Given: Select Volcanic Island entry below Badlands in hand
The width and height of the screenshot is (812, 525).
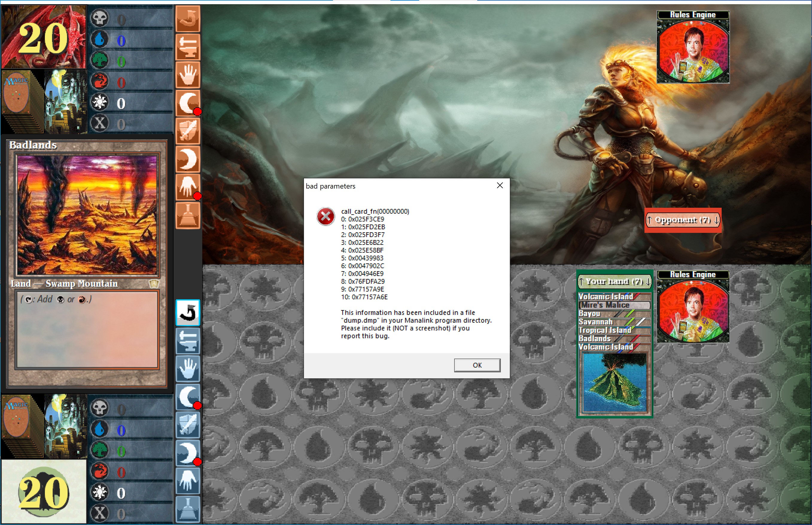Looking at the screenshot, I should tap(614, 347).
